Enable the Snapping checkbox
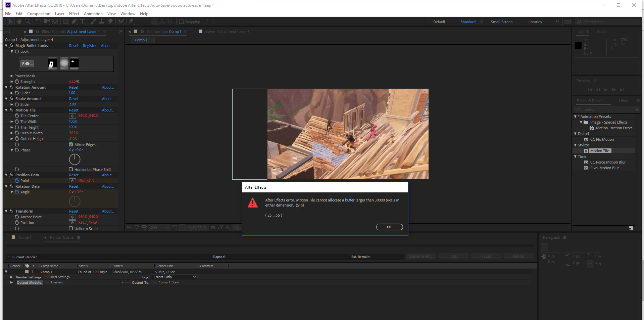This screenshot has width=644, height=320. click(181, 22)
